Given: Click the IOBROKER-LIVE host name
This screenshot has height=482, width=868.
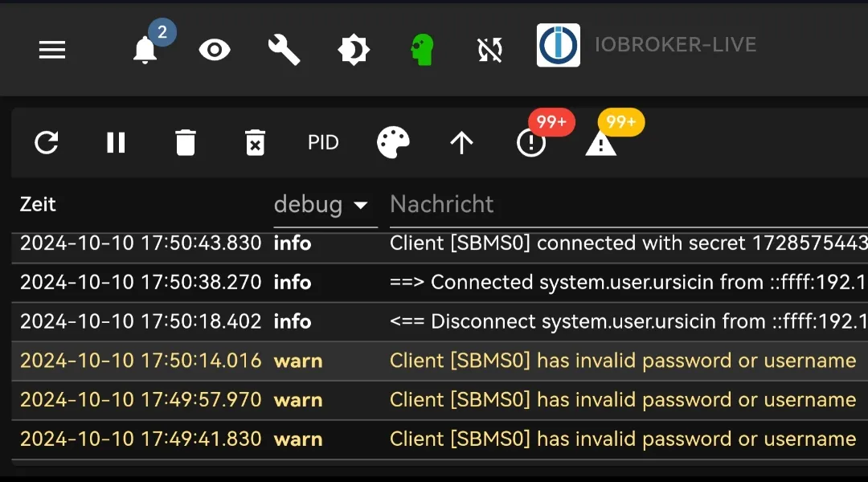Looking at the screenshot, I should coord(675,45).
